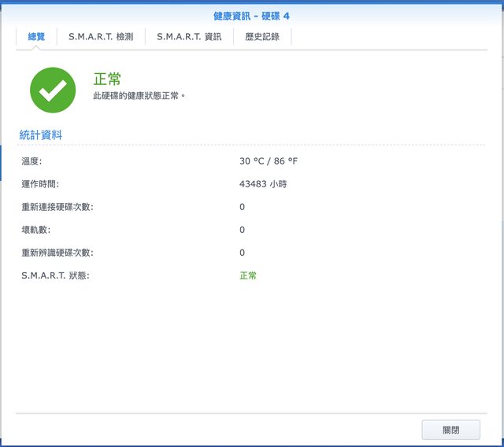The image size is (504, 447).
Task: Select the S.M.A.R.T. 資訊 tab
Action: click(189, 36)
